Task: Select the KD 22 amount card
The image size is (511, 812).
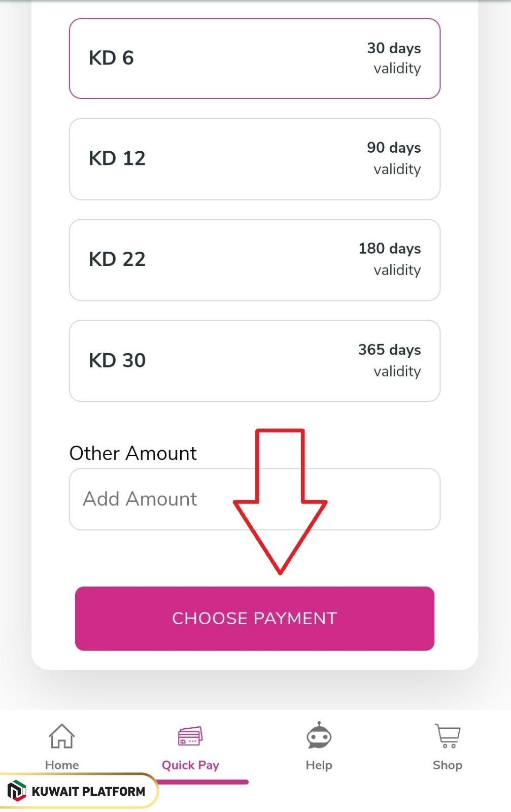Action: (x=255, y=259)
